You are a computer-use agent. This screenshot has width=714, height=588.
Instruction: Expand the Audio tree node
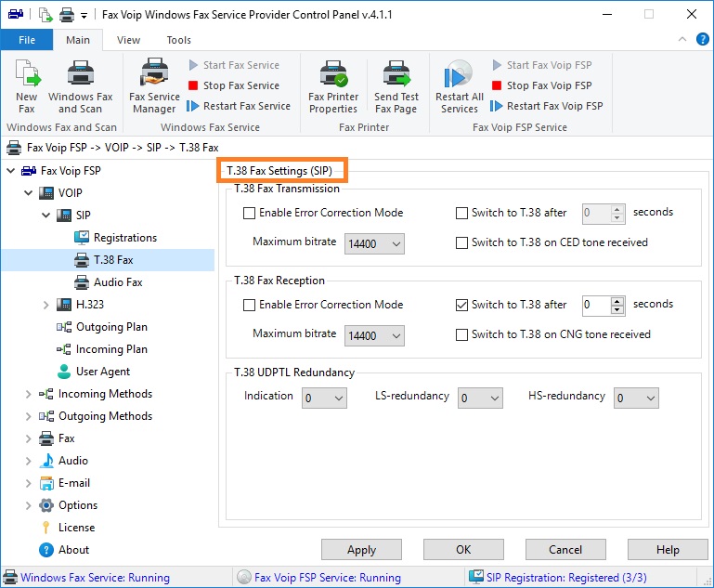[28, 461]
